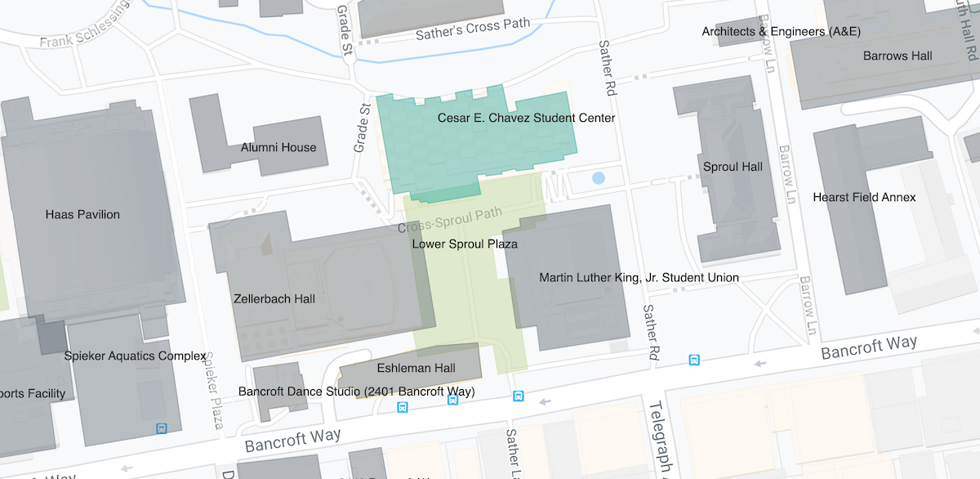Click the bus stop icon beside Spieker Aquatics Complex
The height and width of the screenshot is (479, 980).
pyautogui.click(x=162, y=428)
